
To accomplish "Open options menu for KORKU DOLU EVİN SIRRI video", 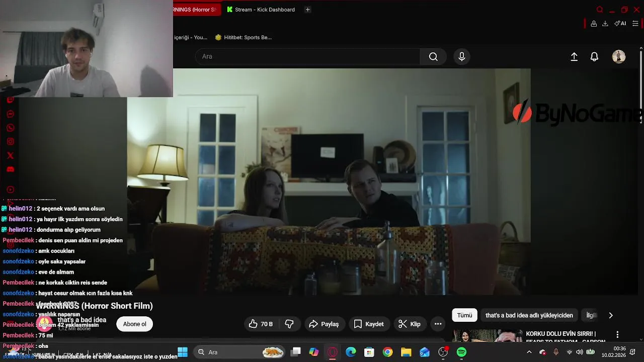I will (617, 335).
